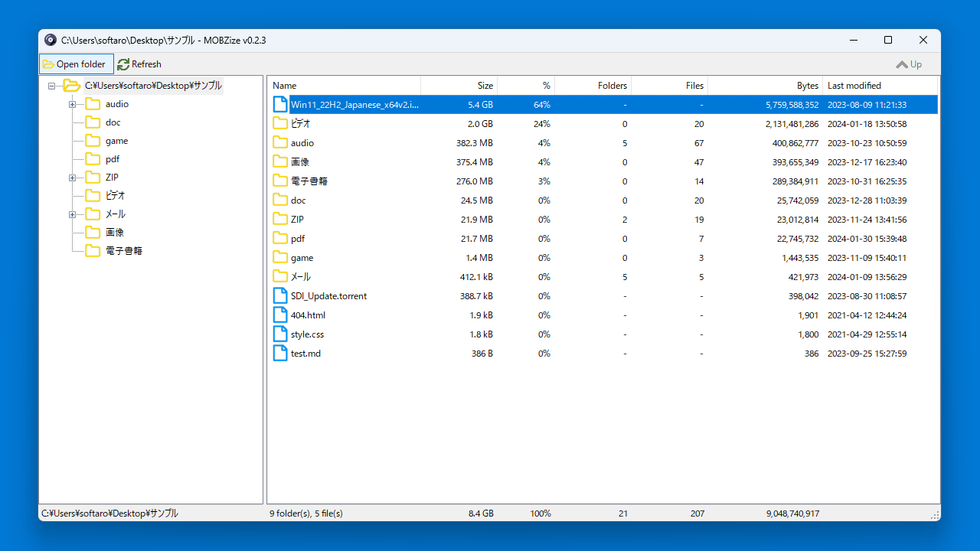Select the メール folder icon in tree
The image size is (980, 551).
point(93,214)
